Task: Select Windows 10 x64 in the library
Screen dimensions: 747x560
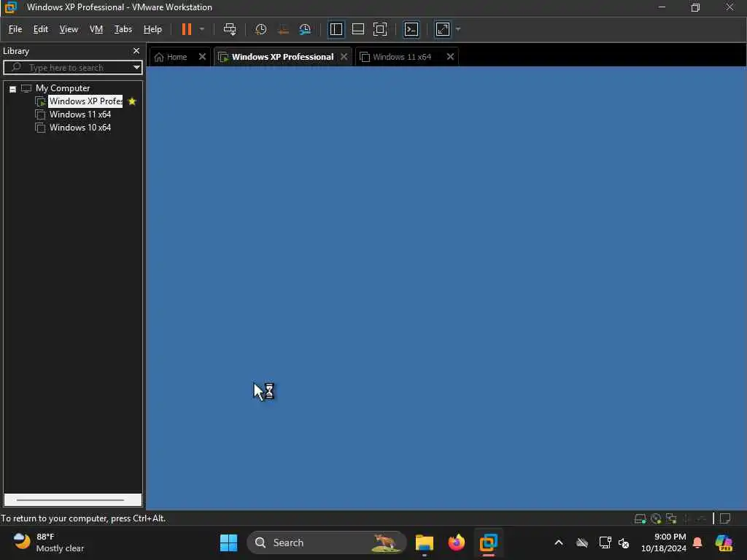Action: [80, 128]
